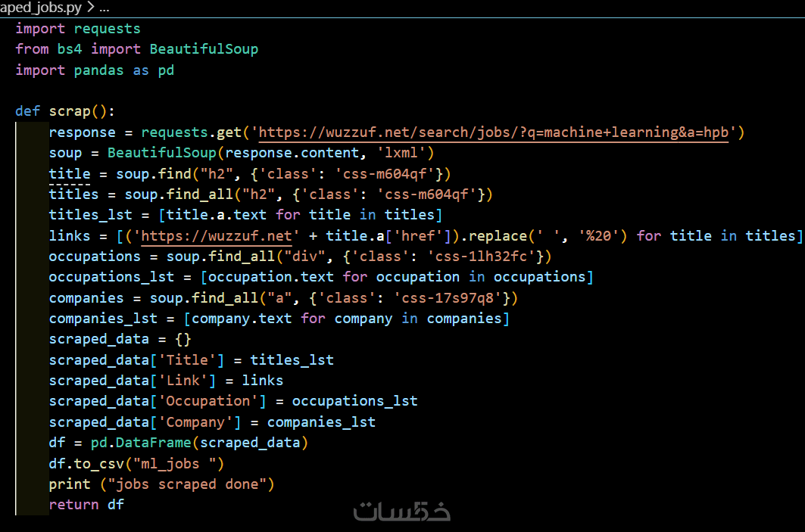
Task: Place cursor in the empty scraped_data braces
Action: pos(183,339)
